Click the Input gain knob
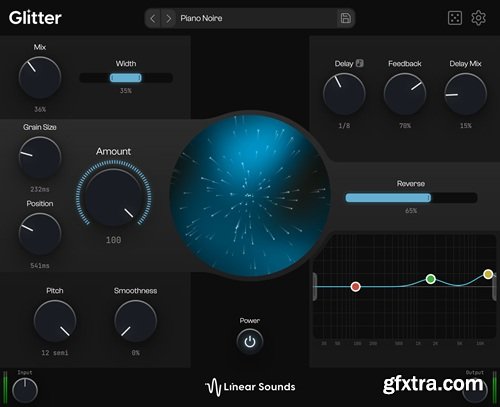 point(25,391)
